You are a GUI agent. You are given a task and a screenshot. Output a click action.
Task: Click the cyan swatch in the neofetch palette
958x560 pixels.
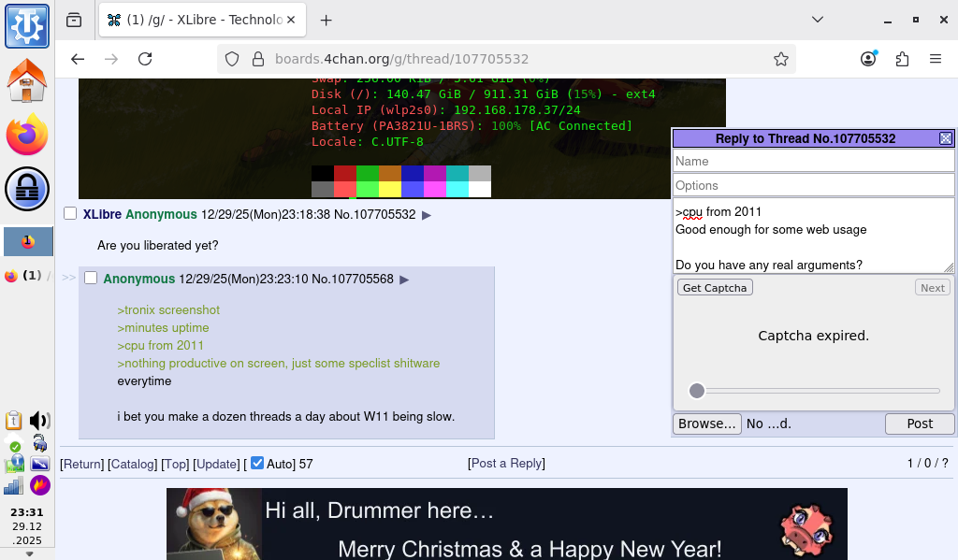tap(457, 189)
